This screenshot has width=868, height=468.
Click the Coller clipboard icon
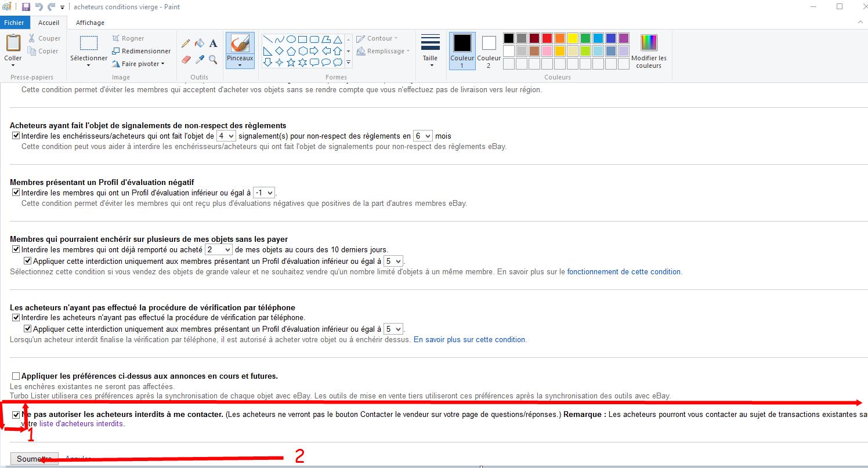13,43
